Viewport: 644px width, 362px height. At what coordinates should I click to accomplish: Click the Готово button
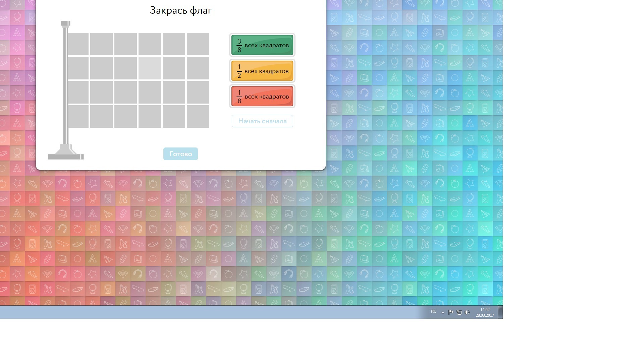click(x=180, y=154)
